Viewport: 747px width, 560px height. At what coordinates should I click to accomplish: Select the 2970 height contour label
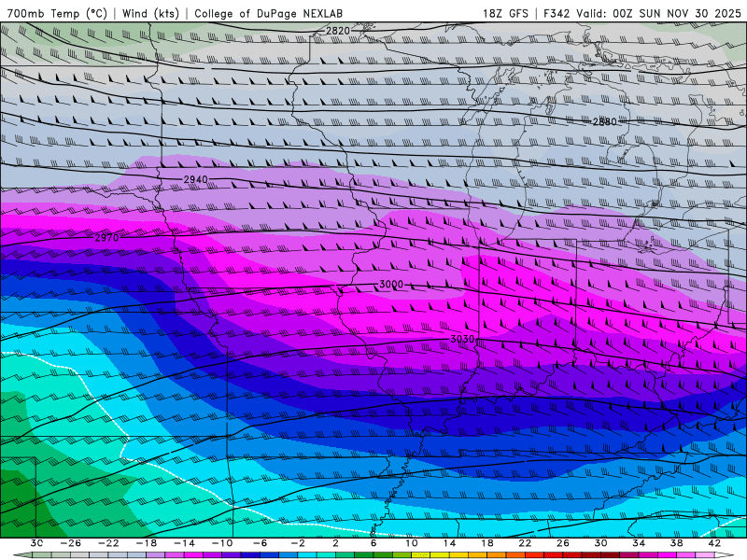point(106,238)
